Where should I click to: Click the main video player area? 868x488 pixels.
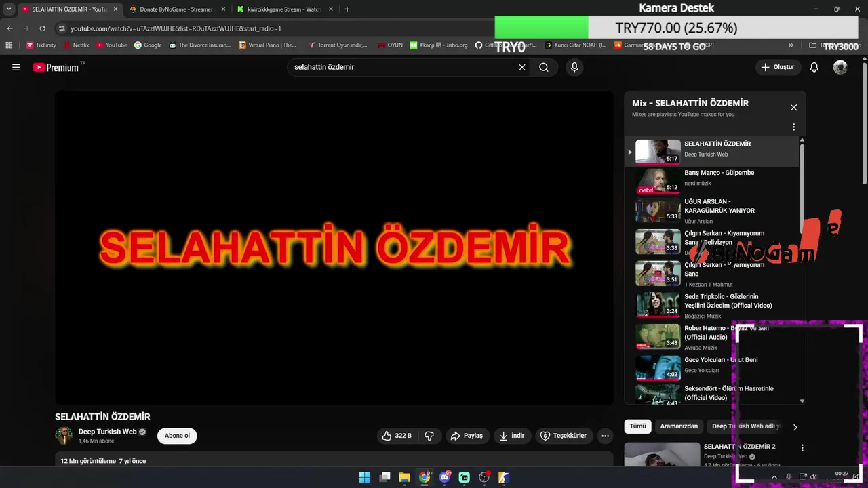334,247
